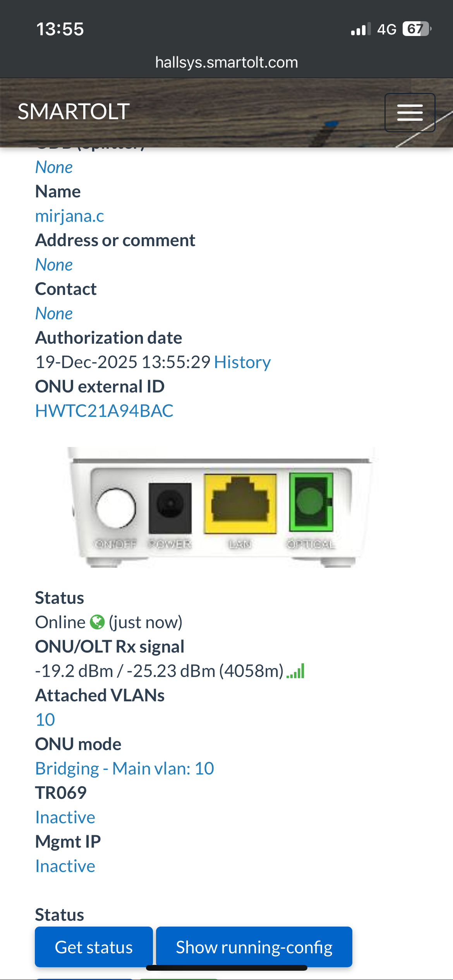Edit the None value under Address or comment
The image size is (453, 980).
[54, 265]
